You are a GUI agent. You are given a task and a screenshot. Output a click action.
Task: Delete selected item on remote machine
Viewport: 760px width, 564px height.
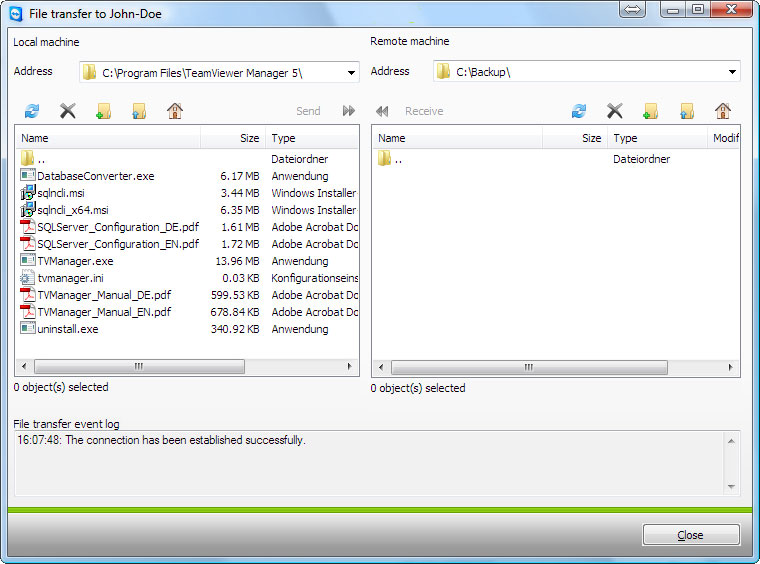[x=615, y=111]
